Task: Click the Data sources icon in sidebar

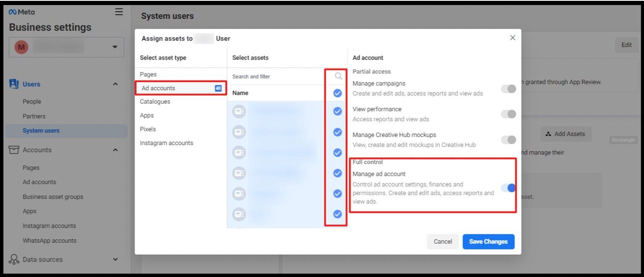Action: click(x=14, y=259)
